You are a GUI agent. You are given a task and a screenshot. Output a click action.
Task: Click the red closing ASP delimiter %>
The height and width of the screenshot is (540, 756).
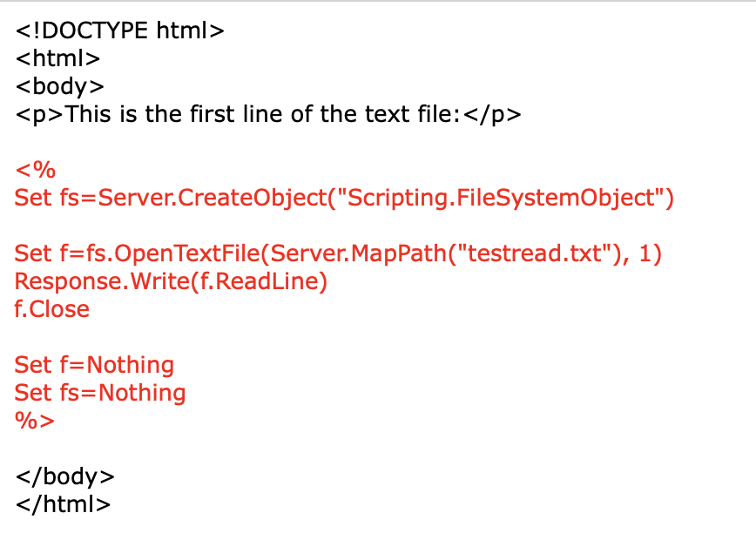click(35, 421)
